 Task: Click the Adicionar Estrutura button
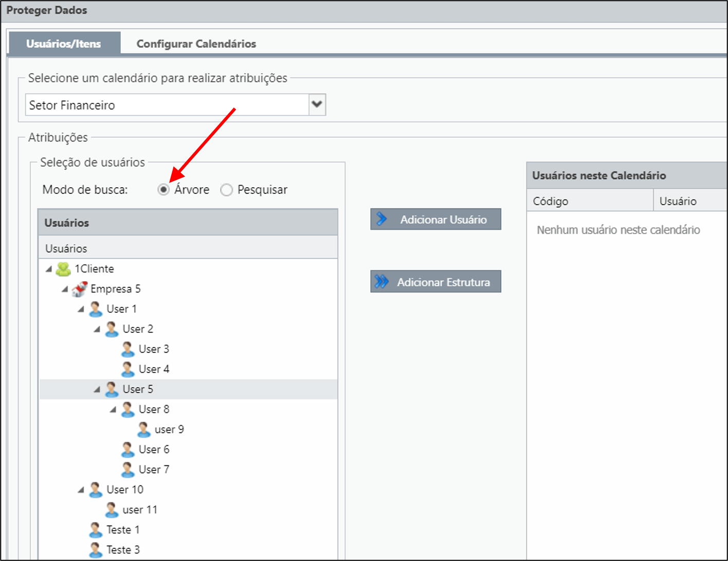[435, 282]
